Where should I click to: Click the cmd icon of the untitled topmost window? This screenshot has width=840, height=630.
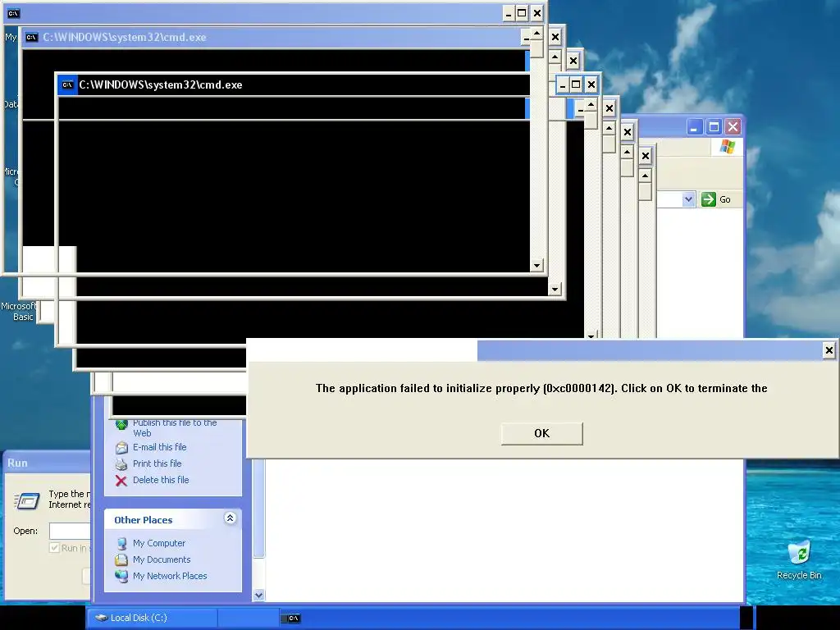click(x=13, y=13)
